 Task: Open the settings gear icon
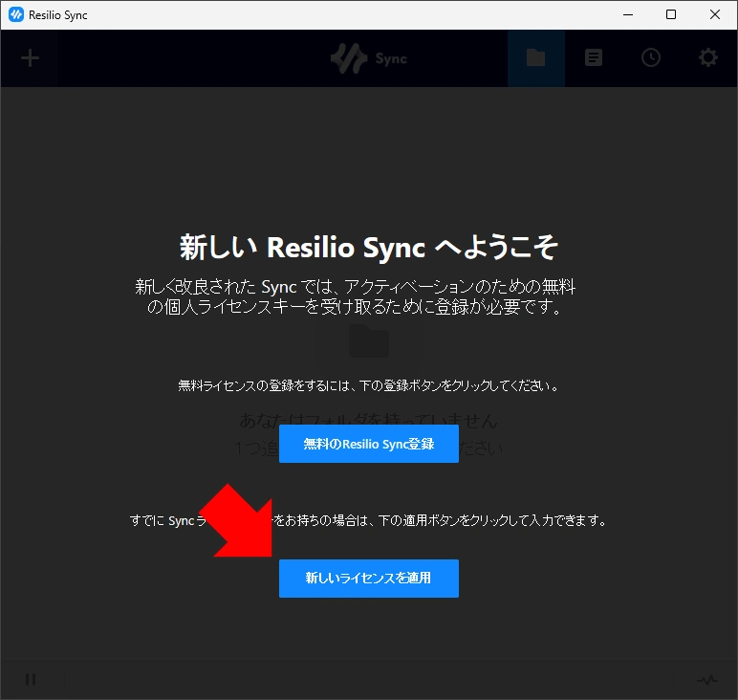707,58
